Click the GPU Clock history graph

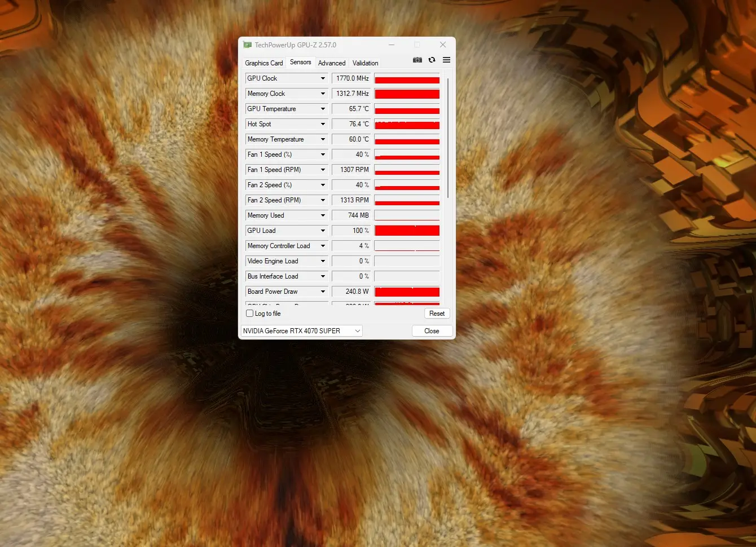[407, 78]
